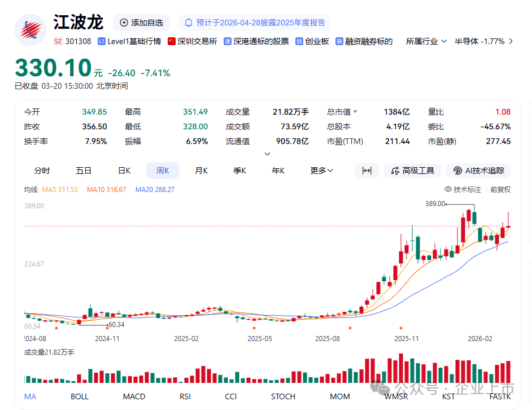Click the 创 badge icon by 创业板

tap(299, 41)
